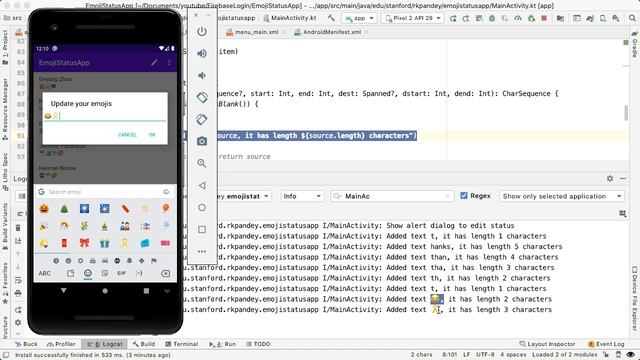This screenshot has width=640, height=360.
Task: Open Show only selected application dropdown
Action: (x=562, y=196)
